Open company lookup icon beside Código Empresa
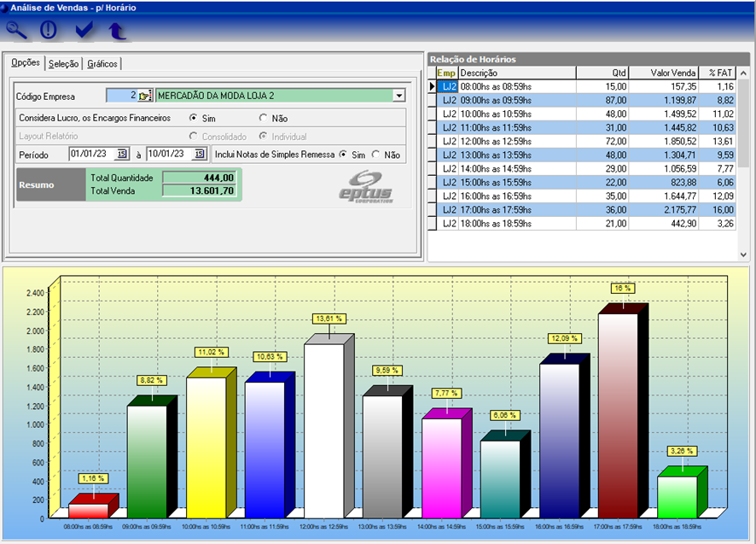756x544 pixels. point(145,96)
